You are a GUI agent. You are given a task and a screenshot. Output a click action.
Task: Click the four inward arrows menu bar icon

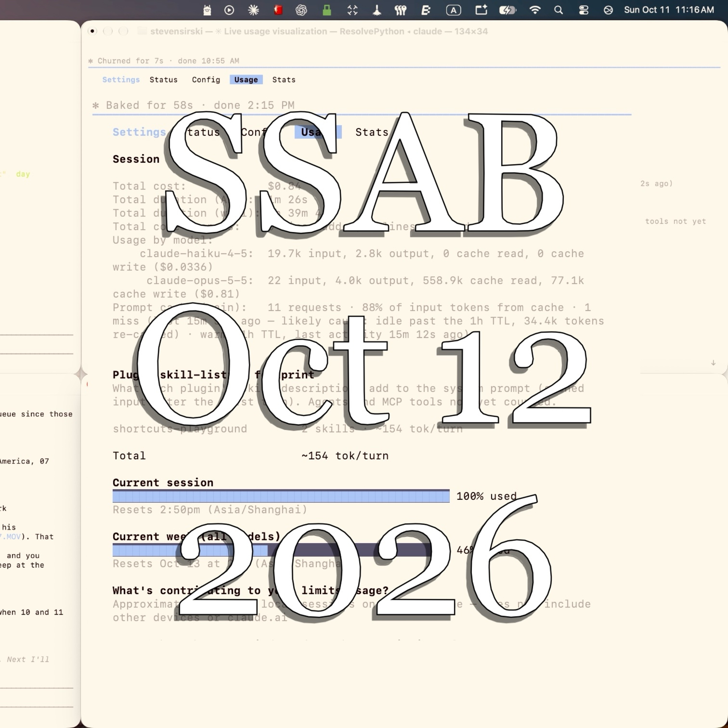pos(352,10)
